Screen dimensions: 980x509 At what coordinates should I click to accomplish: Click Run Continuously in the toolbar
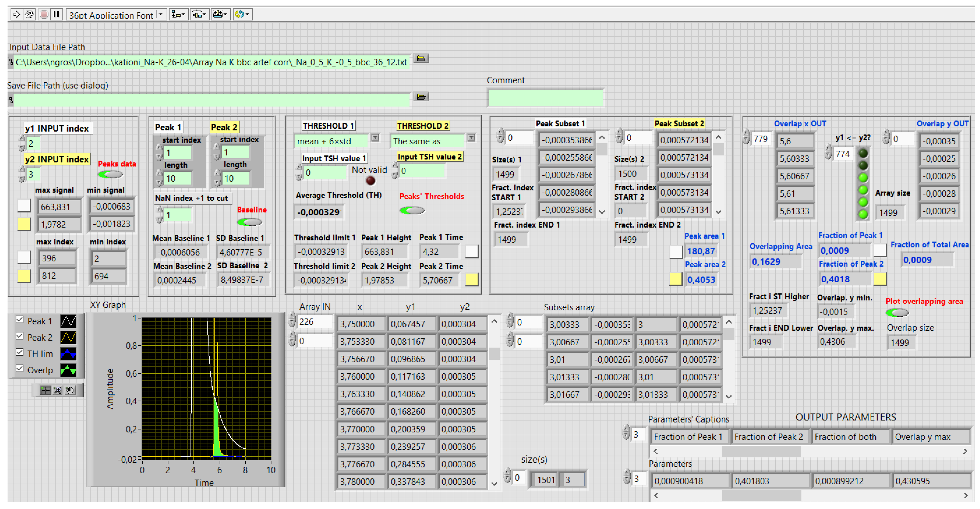[29, 14]
